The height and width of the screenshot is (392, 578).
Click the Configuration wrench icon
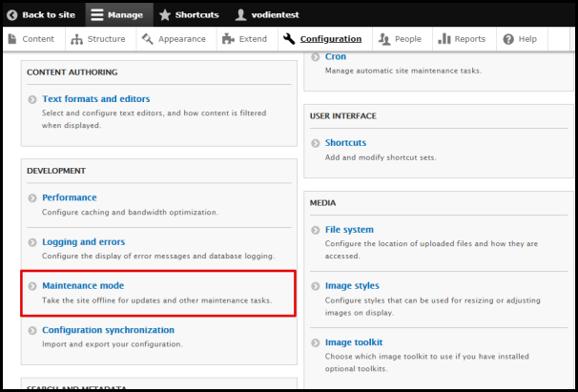click(289, 39)
